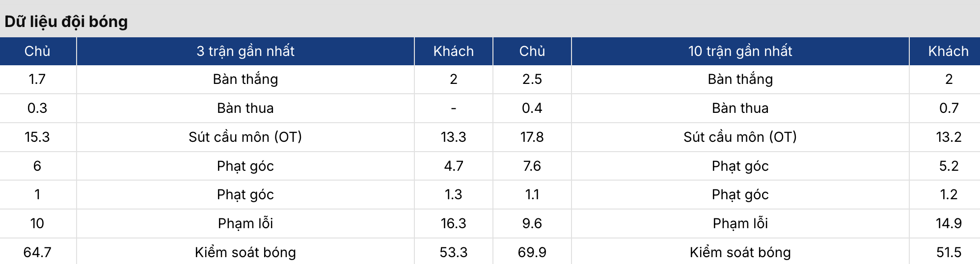Screen dimensions: 980x264
Task: Select the "3 trận gần nhất" column header
Action: pyautogui.click(x=245, y=51)
